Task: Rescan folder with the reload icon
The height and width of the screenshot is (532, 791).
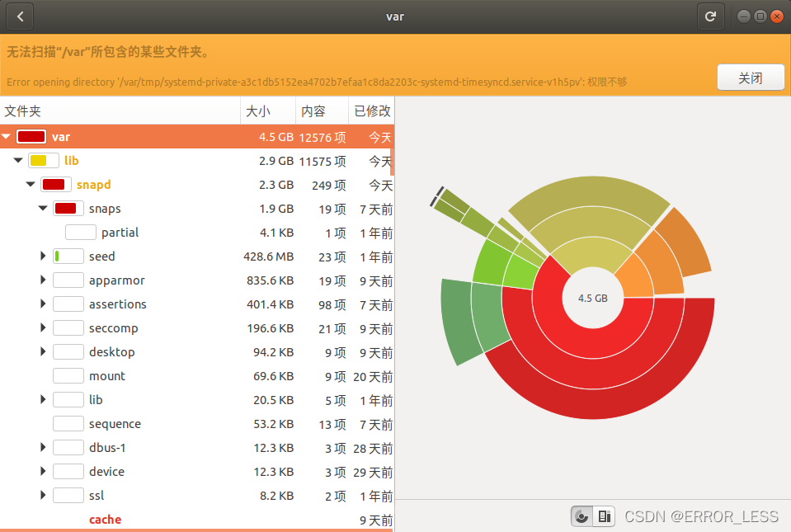Action: 710,16
